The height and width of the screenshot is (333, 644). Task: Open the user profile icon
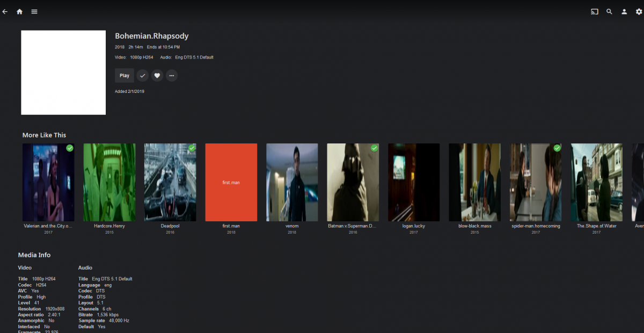pyautogui.click(x=624, y=11)
